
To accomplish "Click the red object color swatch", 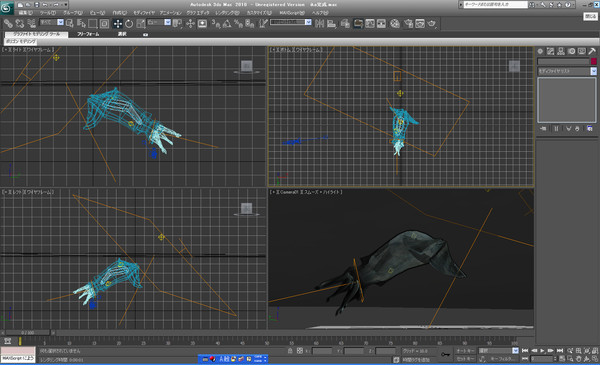I will (x=593, y=61).
